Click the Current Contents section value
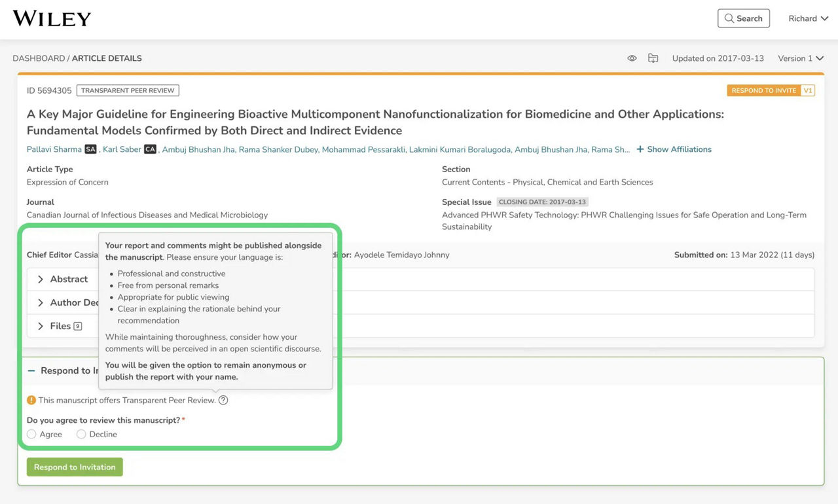This screenshot has width=838, height=504. click(547, 182)
